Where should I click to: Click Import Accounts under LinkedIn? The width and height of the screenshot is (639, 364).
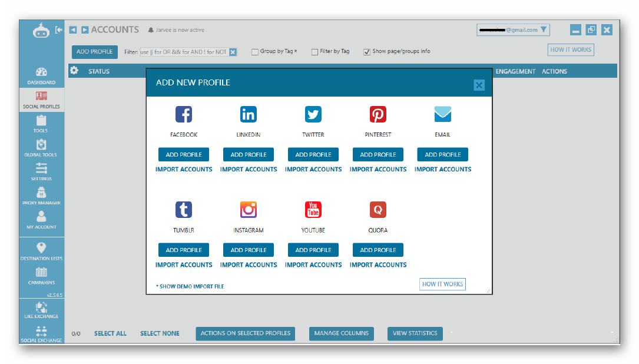click(249, 169)
